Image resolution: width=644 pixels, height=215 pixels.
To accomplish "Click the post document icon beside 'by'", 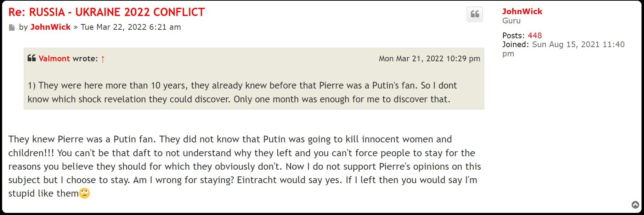I will tap(12, 28).
